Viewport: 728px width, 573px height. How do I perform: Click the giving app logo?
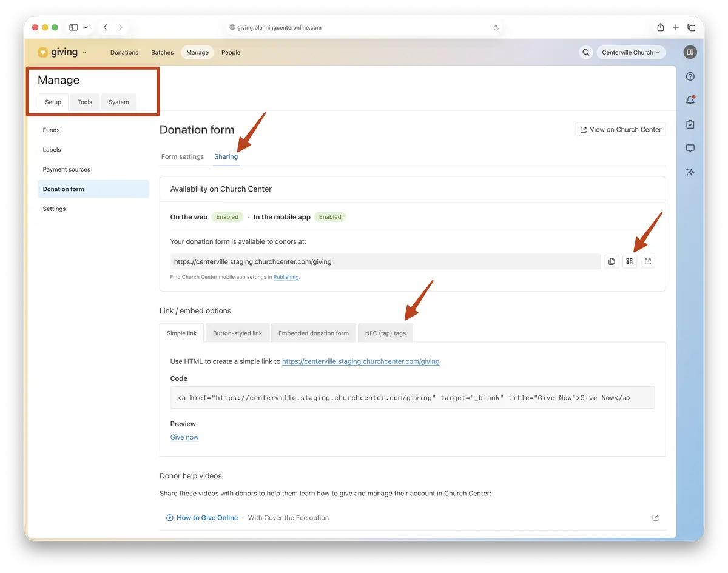[58, 52]
